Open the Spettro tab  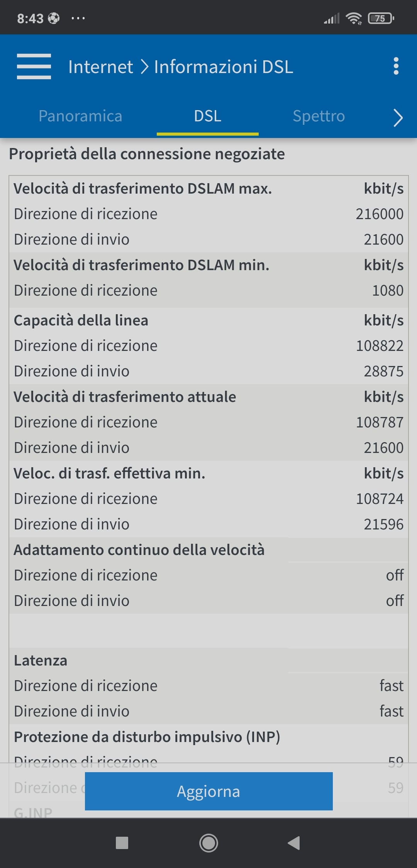[319, 116]
